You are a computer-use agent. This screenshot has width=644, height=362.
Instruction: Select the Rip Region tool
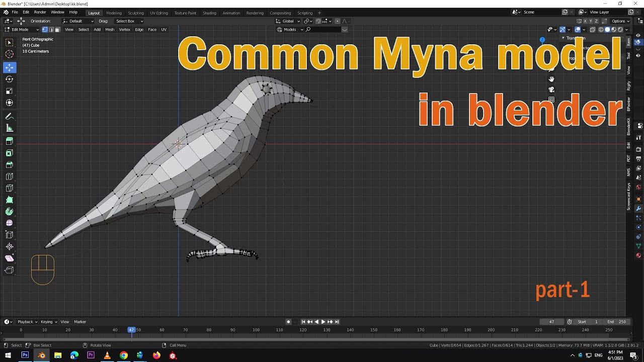click(9, 270)
